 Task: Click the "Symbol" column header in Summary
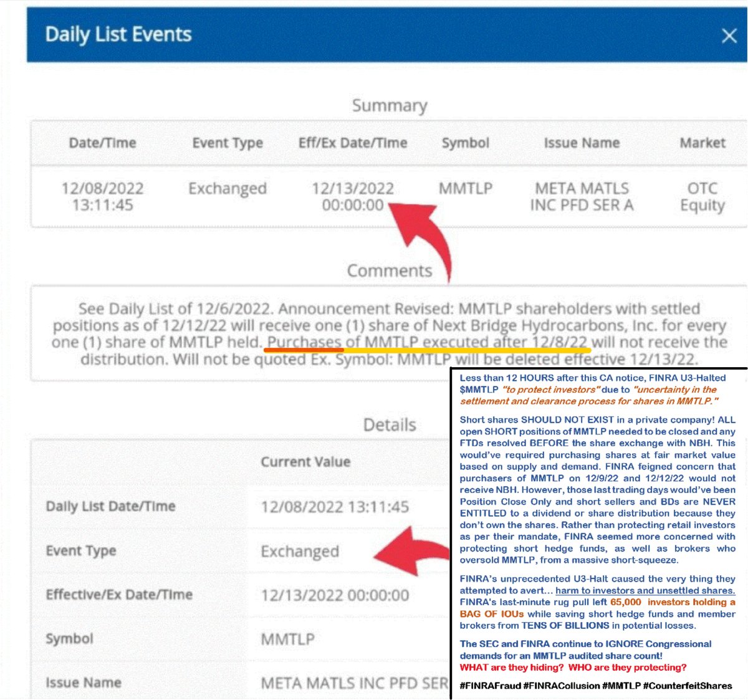466,143
